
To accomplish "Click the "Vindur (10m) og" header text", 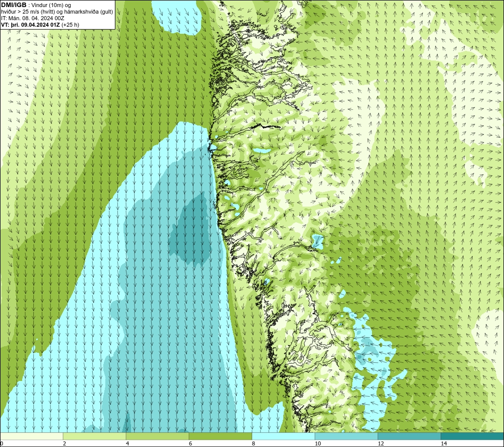I will (x=51, y=5).
